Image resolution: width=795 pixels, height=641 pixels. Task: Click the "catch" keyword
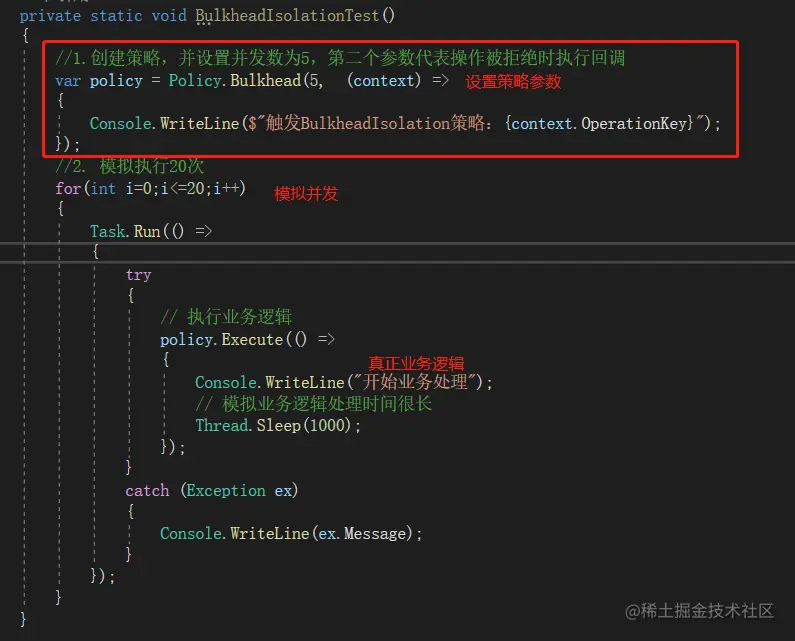[148, 491]
